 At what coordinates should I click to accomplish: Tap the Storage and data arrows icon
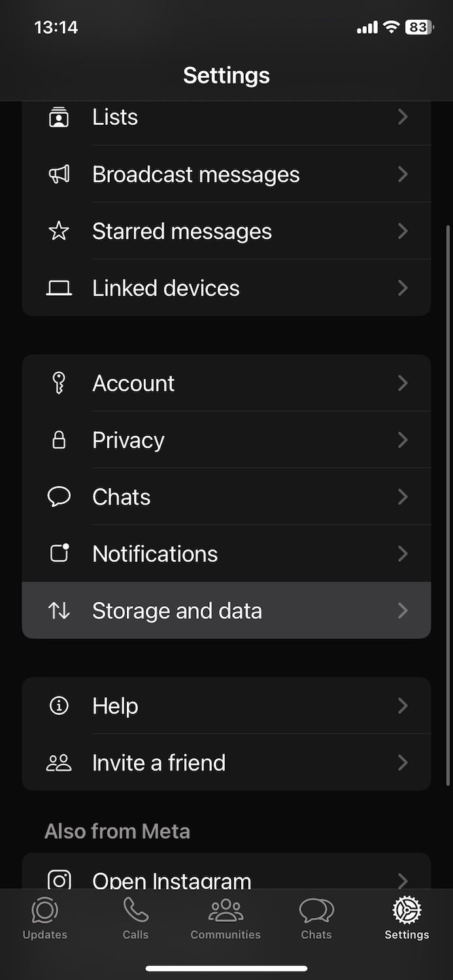[59, 610]
